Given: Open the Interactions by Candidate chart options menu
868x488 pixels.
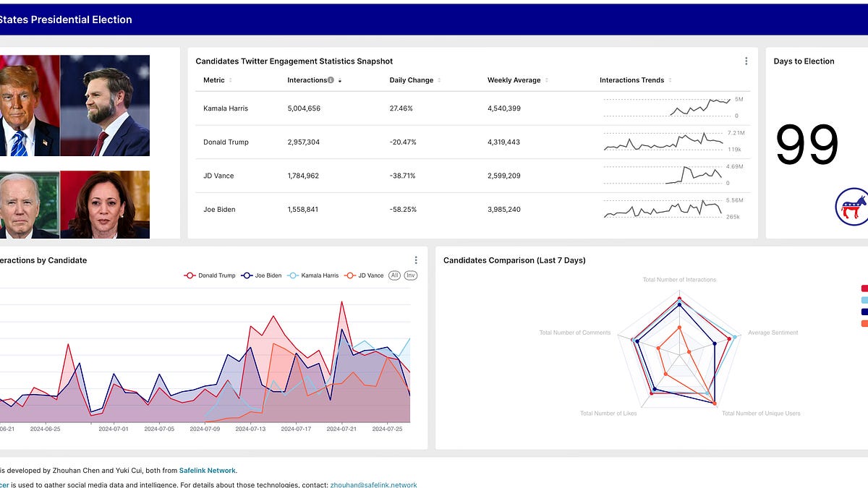Looking at the screenshot, I should click(x=416, y=260).
